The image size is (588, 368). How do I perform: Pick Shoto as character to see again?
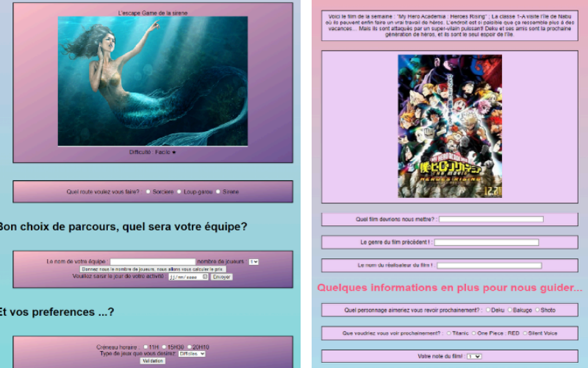(x=537, y=310)
